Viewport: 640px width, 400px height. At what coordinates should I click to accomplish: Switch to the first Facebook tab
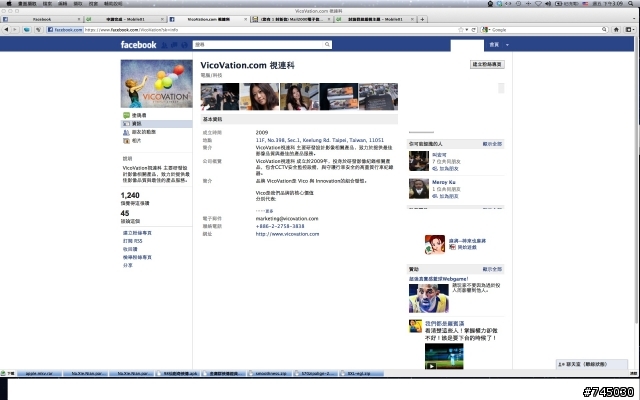point(42,19)
